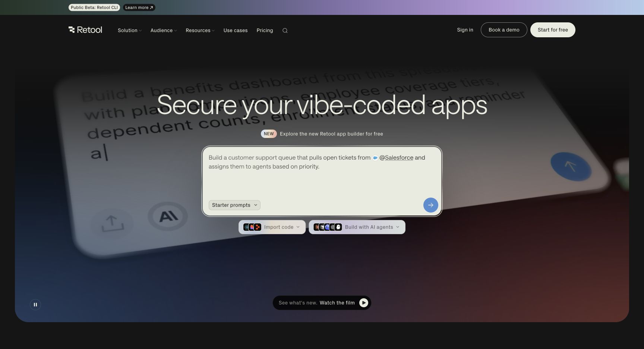Open the Build with AI agents dropdown
644x349 pixels.
pyautogui.click(x=357, y=227)
